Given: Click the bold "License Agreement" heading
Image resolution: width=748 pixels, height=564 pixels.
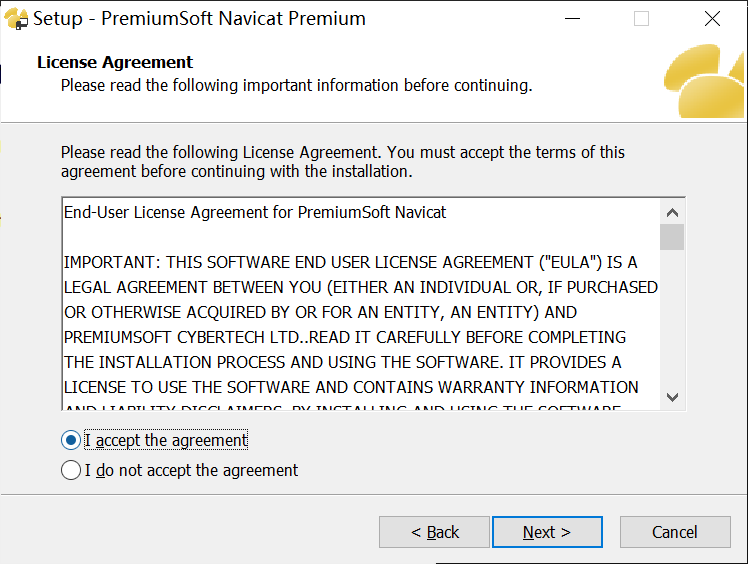Looking at the screenshot, I should pos(115,62).
